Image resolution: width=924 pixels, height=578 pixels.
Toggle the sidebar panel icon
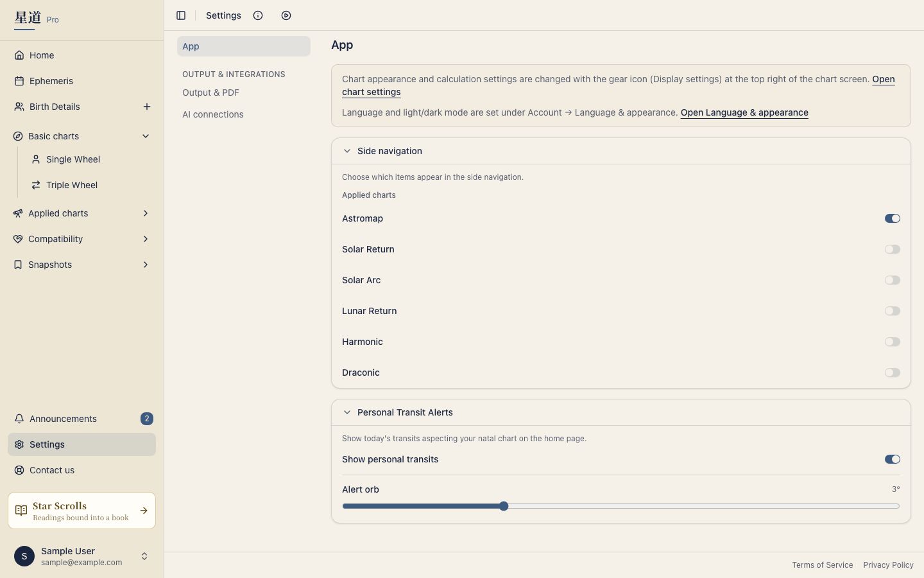click(x=181, y=15)
